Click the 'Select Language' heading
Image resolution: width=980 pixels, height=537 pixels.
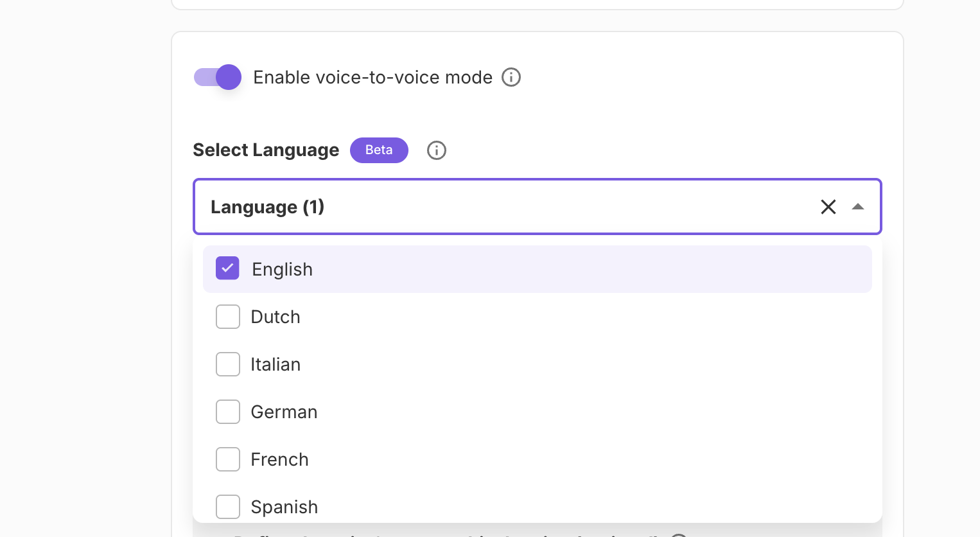[266, 150]
